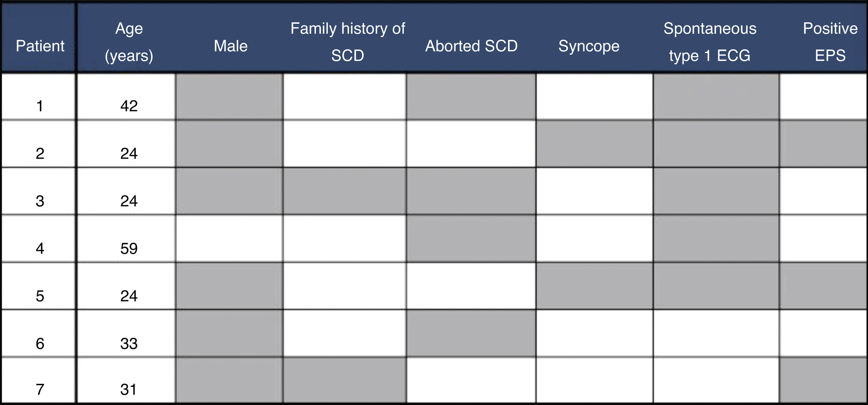Click patient 6's shaded Male cell
868x405 pixels.
coord(229,333)
